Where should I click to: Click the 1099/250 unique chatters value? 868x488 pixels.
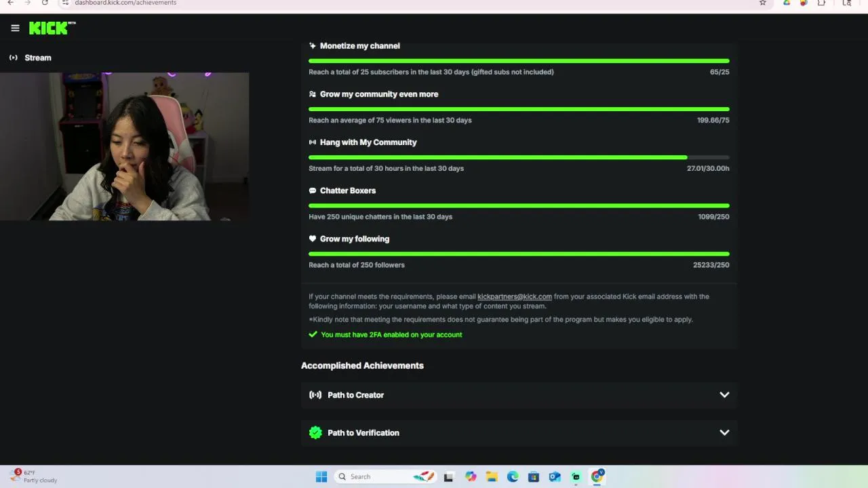[x=713, y=217]
